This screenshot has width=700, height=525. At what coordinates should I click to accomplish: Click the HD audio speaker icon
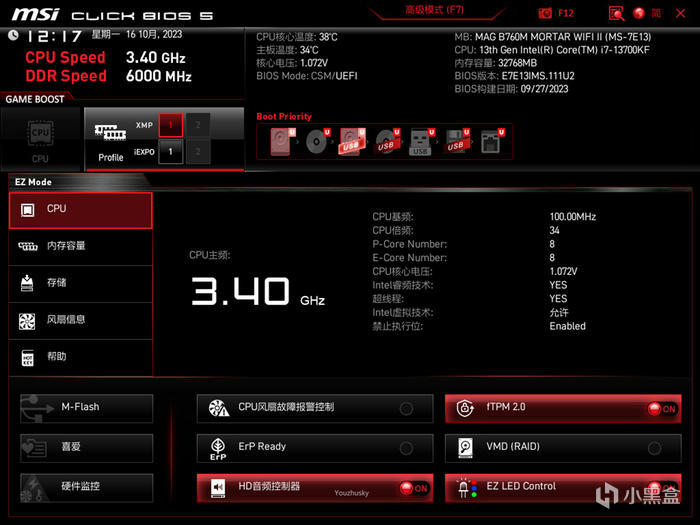point(218,488)
